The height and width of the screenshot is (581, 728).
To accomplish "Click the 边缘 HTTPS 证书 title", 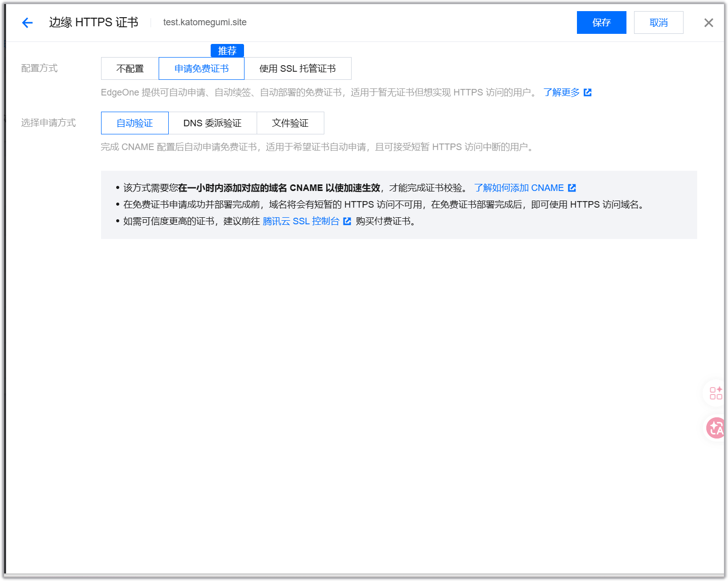I will (93, 22).
